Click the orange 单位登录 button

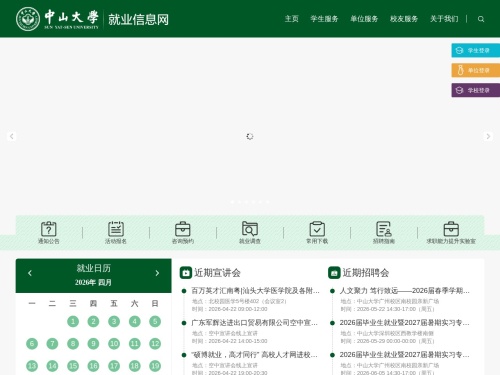(x=476, y=70)
